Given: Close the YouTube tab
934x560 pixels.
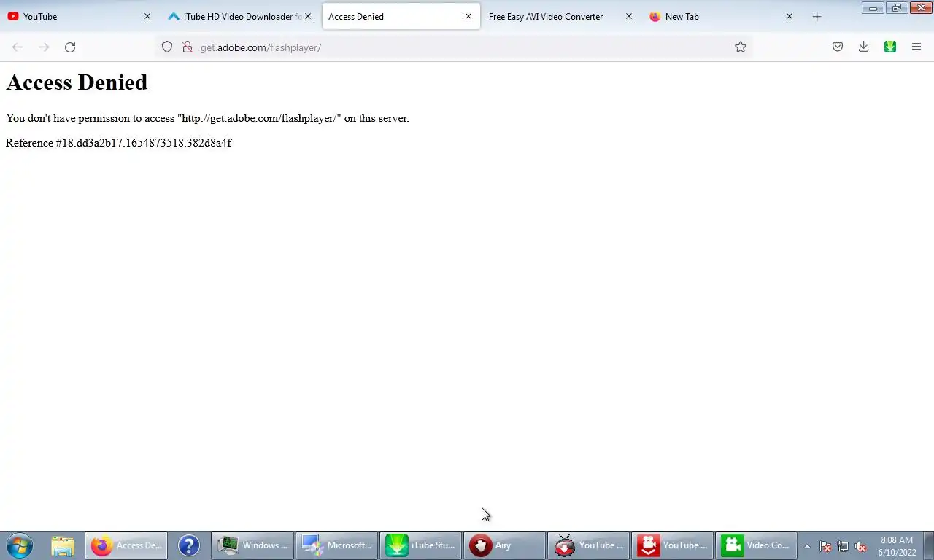Looking at the screenshot, I should click(147, 16).
